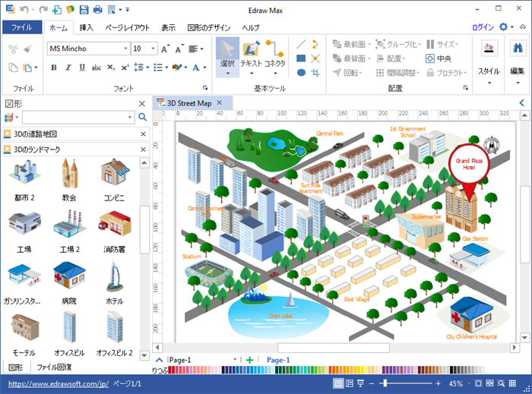The width and height of the screenshot is (532, 394).
Task: Toggle italic text formatting
Action: pos(68,68)
